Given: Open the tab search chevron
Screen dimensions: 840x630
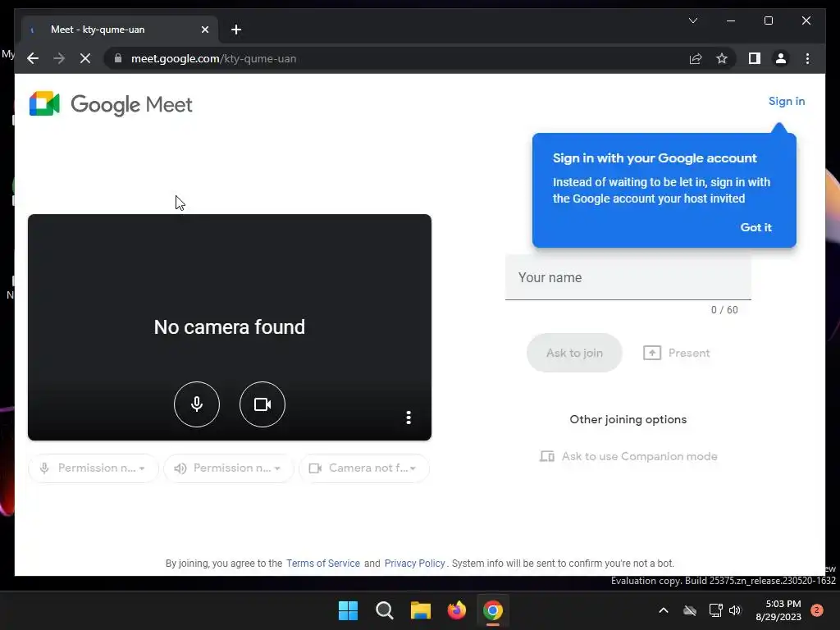Looking at the screenshot, I should click(x=692, y=21).
